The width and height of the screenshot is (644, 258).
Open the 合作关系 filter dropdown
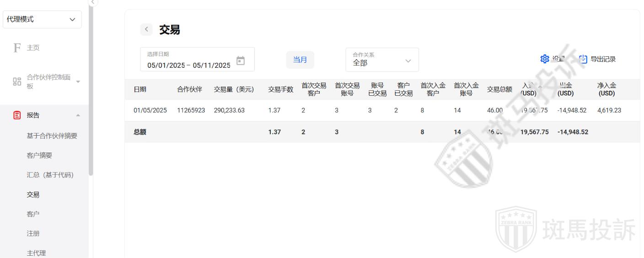(382, 60)
